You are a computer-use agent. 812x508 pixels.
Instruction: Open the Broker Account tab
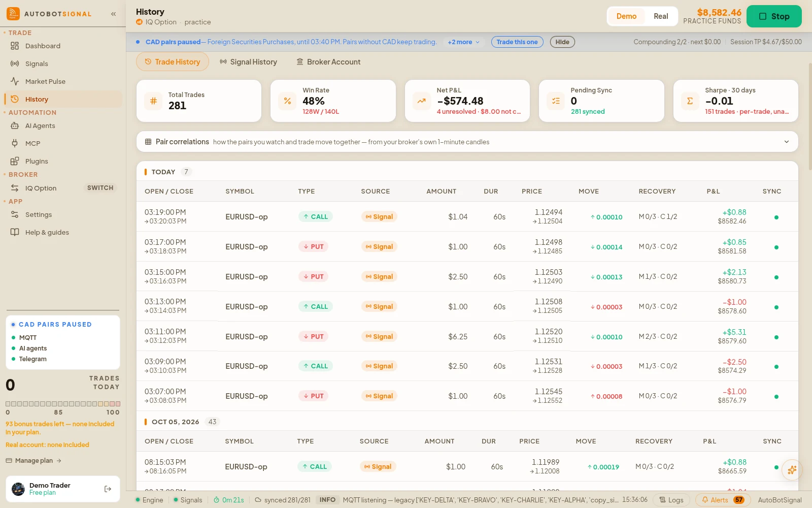click(x=329, y=62)
